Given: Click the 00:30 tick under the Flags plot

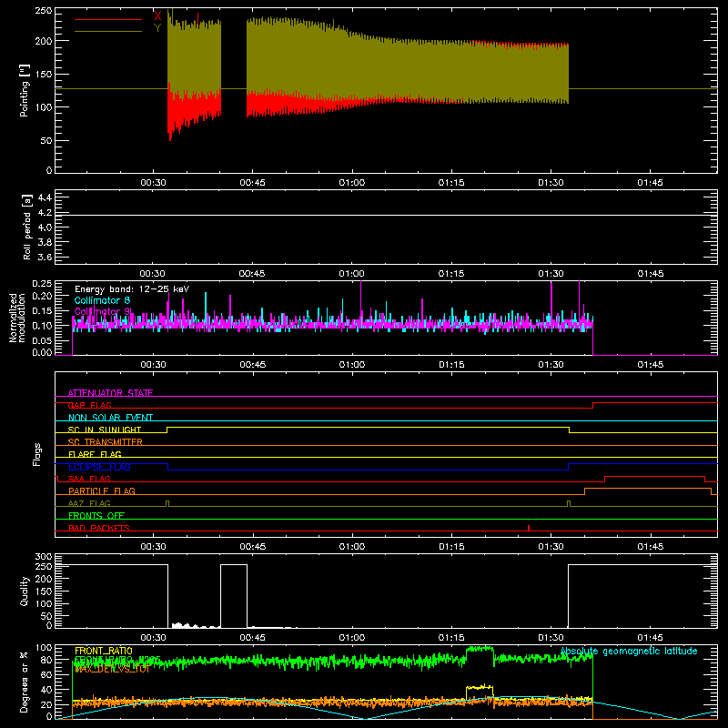Looking at the screenshot, I should (x=153, y=547).
